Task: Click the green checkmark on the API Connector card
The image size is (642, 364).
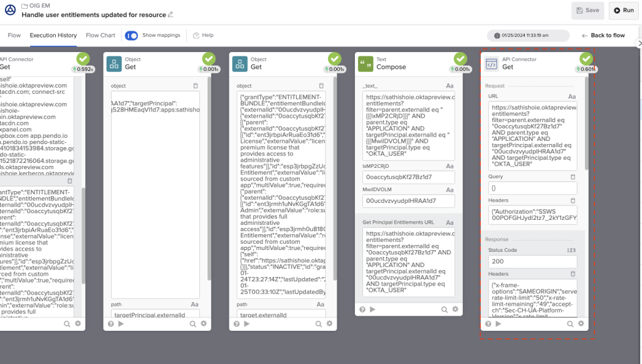Action: point(586,58)
